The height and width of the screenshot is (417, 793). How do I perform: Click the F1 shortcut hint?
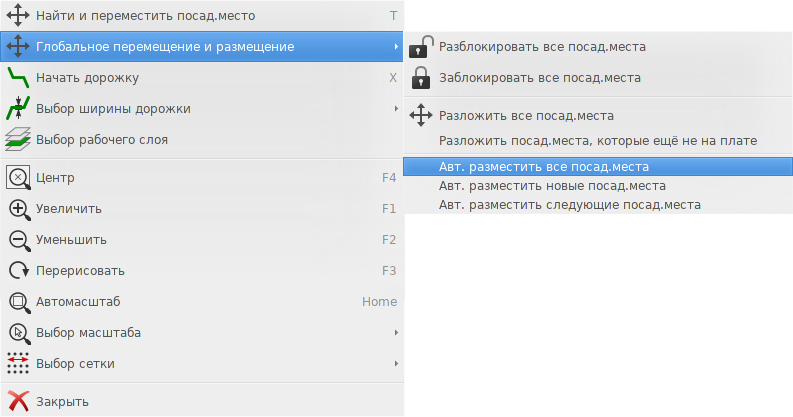(389, 209)
